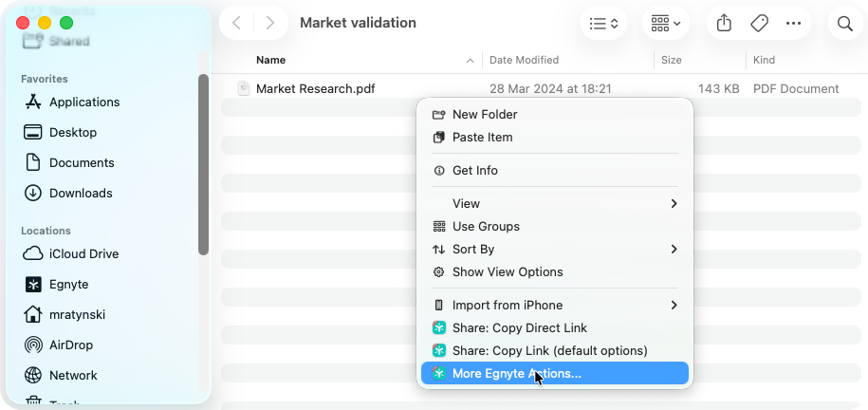Click the Applications sidebar icon
The width and height of the screenshot is (868, 410).
click(33, 102)
